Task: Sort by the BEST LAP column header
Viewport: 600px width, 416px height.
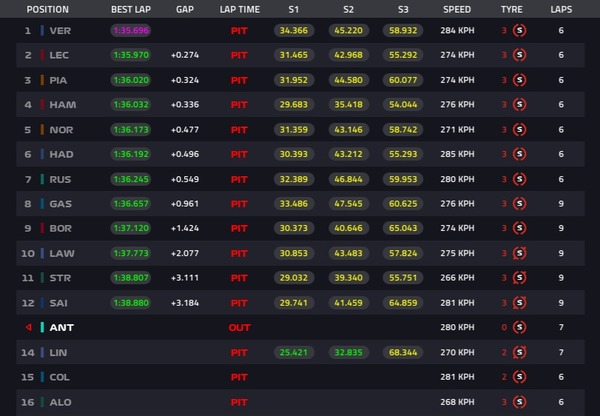Action: point(131,10)
